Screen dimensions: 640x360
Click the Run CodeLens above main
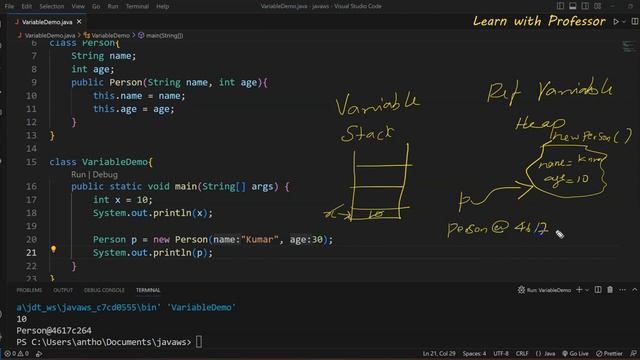(x=78, y=175)
